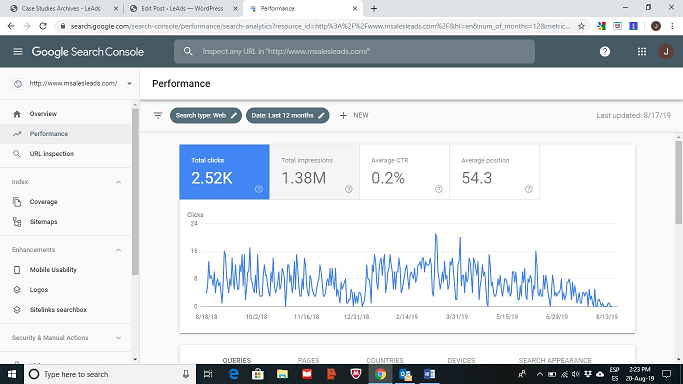Edit the Date: Last 12 months filter

[287, 115]
